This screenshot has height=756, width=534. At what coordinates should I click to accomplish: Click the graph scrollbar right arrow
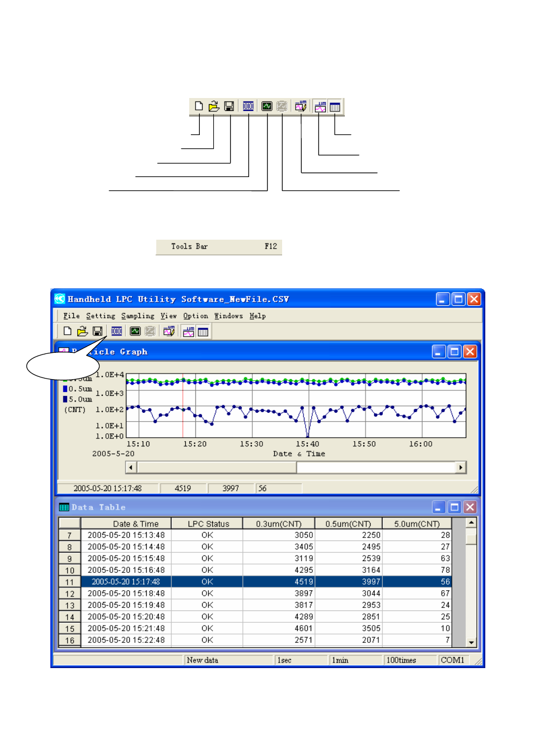click(x=461, y=467)
